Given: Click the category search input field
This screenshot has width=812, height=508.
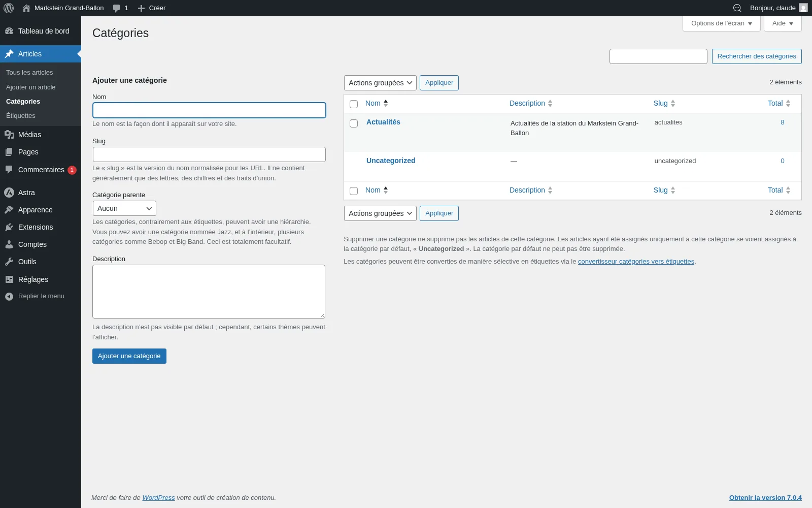Looking at the screenshot, I should tap(658, 56).
